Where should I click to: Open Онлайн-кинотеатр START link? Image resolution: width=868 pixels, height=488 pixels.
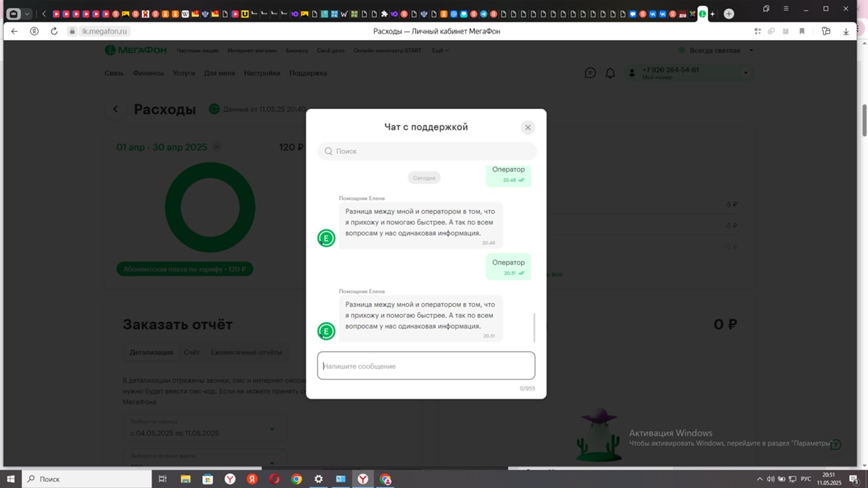click(387, 50)
